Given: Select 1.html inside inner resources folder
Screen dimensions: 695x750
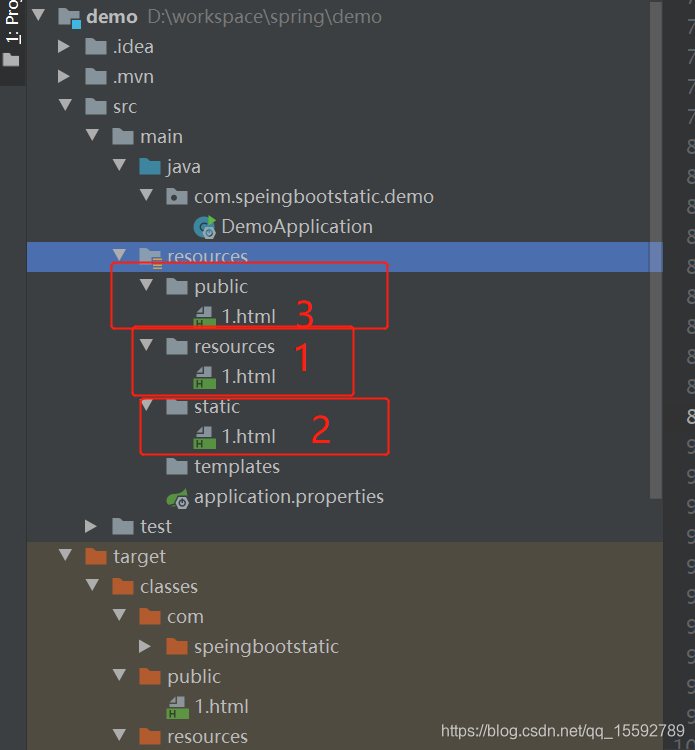Looking at the screenshot, I should coord(249,377).
